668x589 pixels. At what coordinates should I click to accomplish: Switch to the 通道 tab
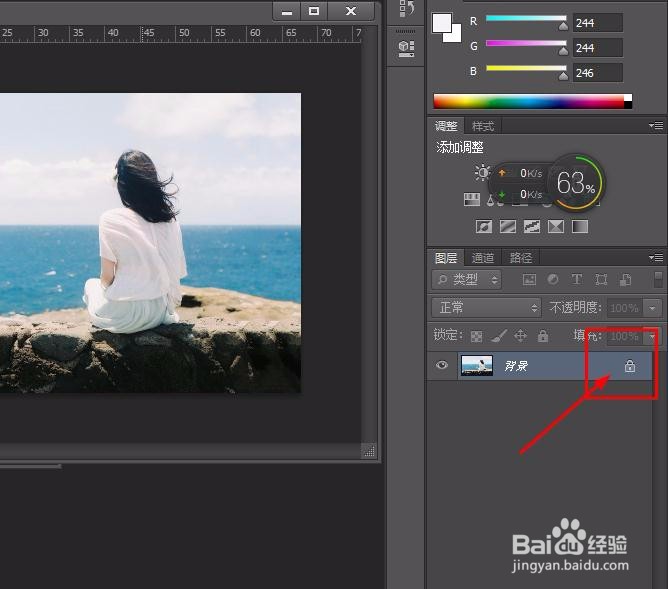point(483,258)
